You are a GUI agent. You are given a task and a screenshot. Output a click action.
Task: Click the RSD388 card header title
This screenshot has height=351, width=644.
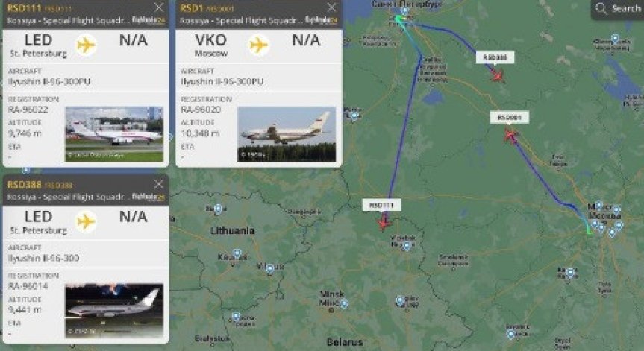(x=24, y=185)
